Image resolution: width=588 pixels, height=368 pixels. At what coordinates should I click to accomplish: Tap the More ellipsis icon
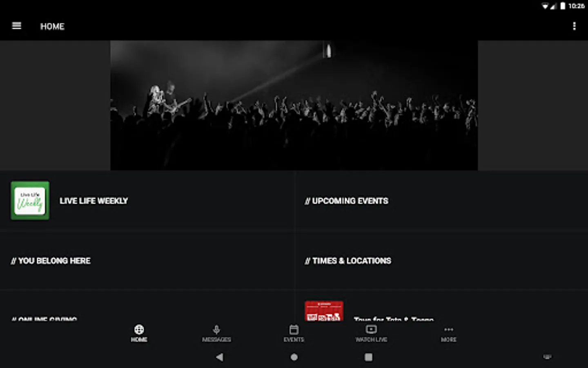click(x=449, y=330)
